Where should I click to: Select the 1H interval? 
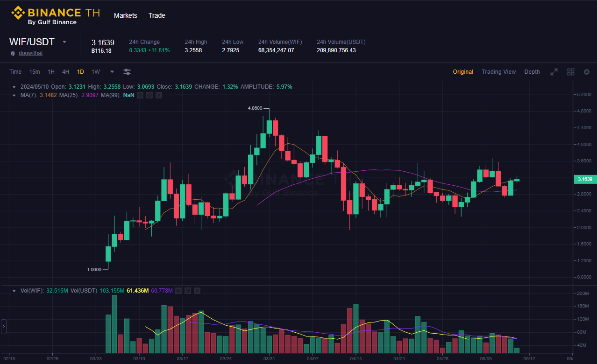pos(51,72)
